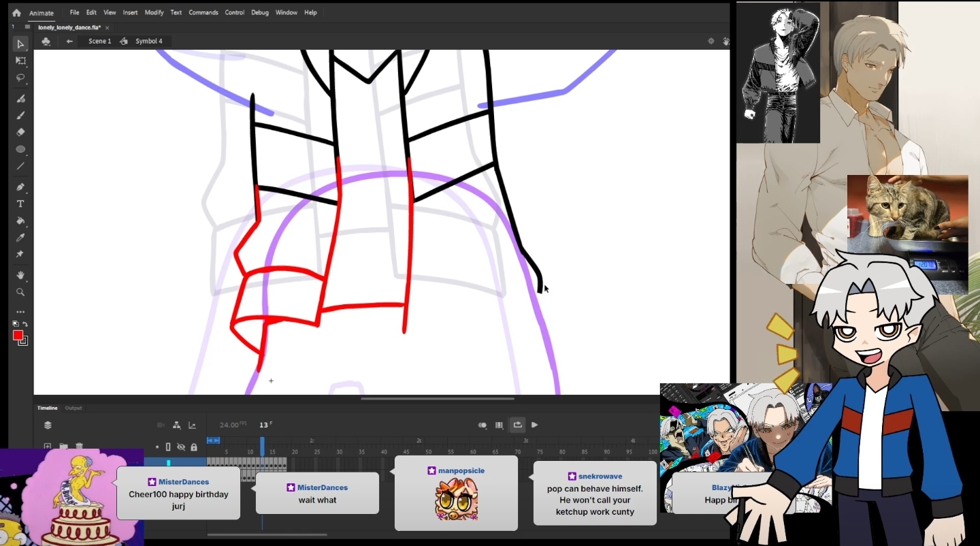Select the Line tool

coord(20,166)
